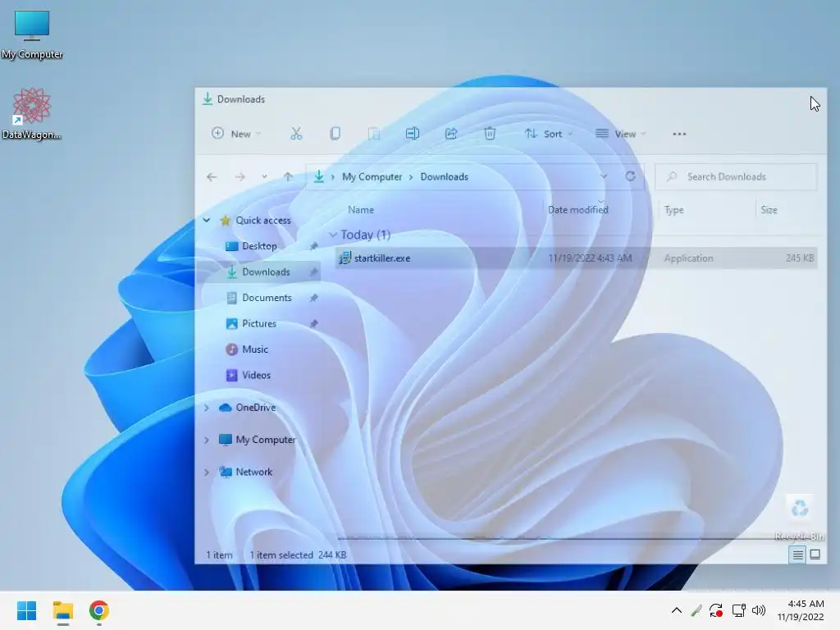
Task: Collapse the Quick access tree node
Action: coord(206,220)
